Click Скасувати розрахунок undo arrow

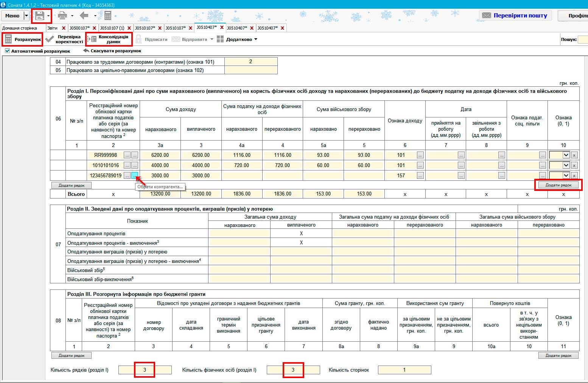click(x=112, y=51)
